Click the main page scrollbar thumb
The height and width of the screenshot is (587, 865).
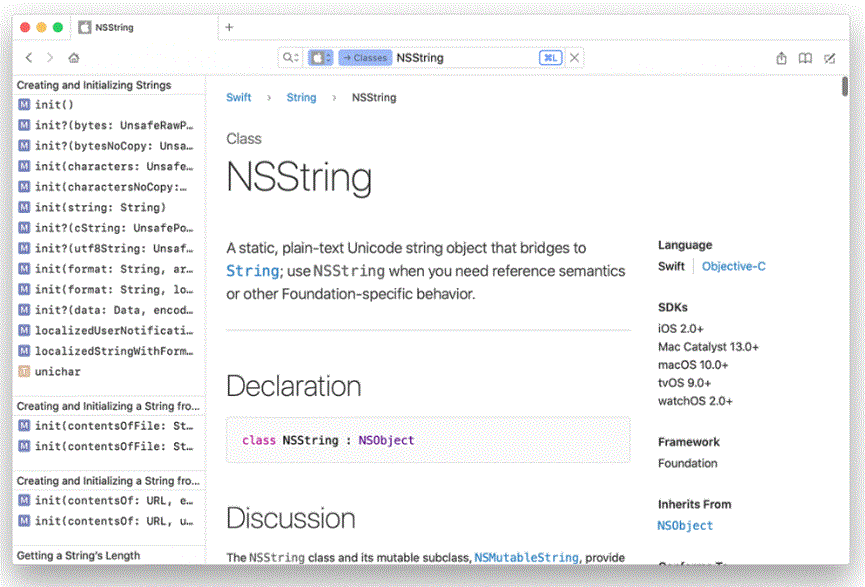(845, 87)
